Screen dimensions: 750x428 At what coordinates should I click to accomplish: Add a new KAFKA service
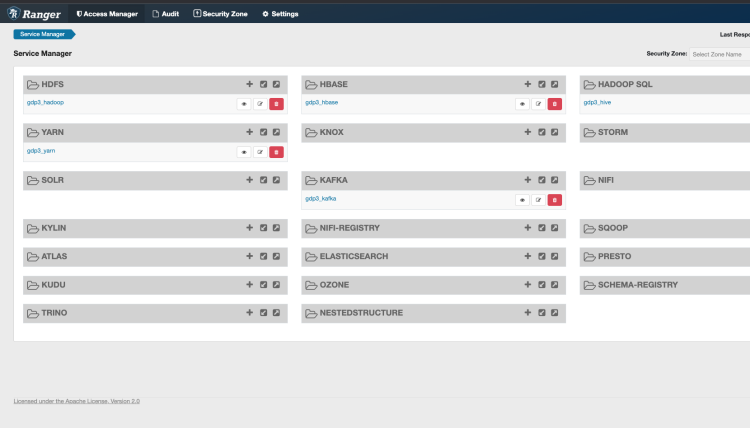pyautogui.click(x=528, y=180)
